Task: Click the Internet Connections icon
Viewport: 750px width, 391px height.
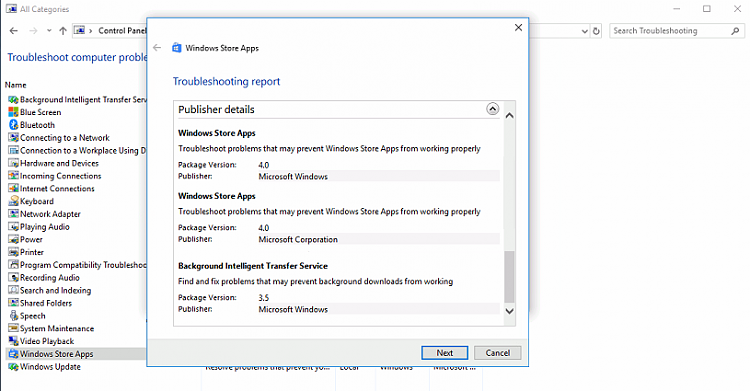Action: [13, 189]
